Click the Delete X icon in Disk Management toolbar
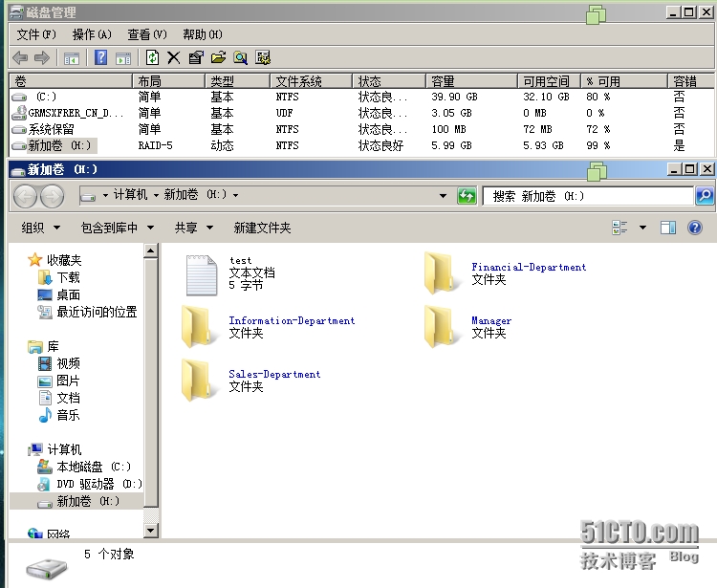717x588 pixels. click(x=173, y=58)
